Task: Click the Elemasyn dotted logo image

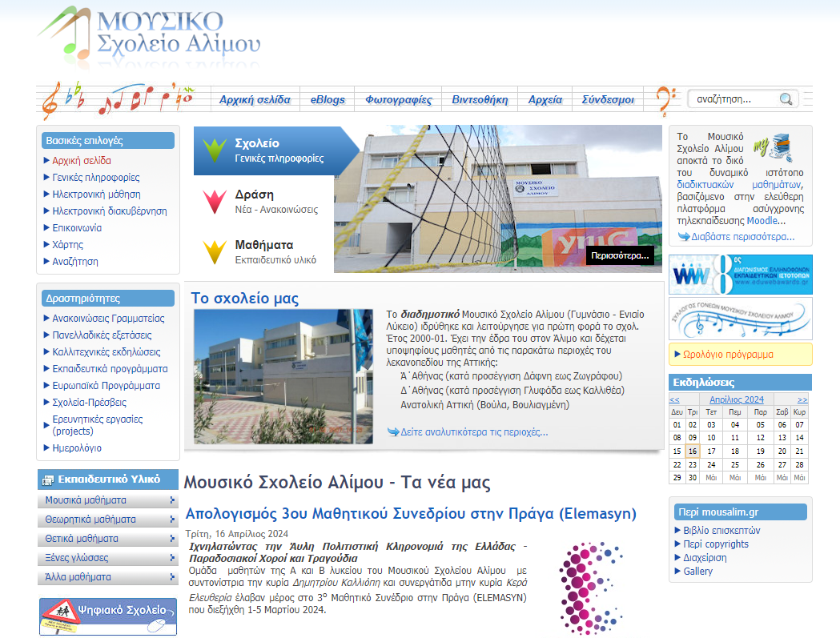Action: (x=590, y=588)
